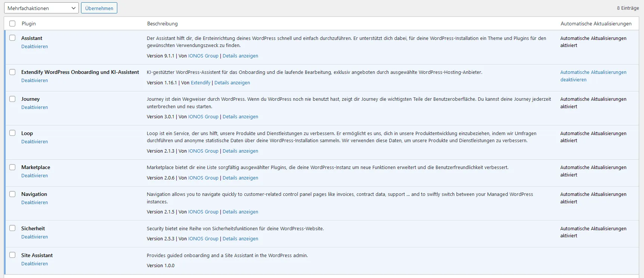The height and width of the screenshot is (278, 644).
Task: Click Deaktivieren under Site Assistant
Action: coord(34,264)
